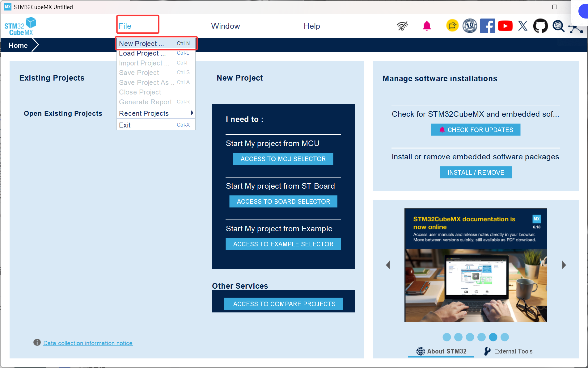Image resolution: width=588 pixels, height=368 pixels.
Task: Select the last (sixth) carousel page dot
Action: 505,337
